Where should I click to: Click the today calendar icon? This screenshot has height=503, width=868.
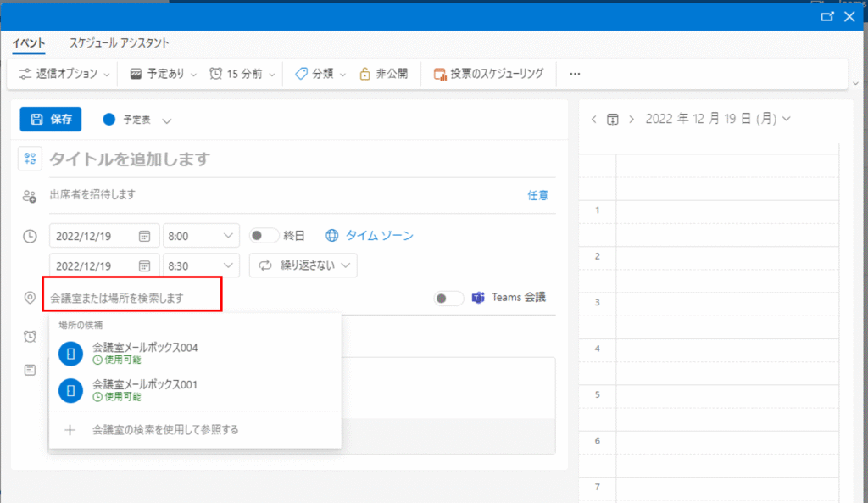(613, 119)
